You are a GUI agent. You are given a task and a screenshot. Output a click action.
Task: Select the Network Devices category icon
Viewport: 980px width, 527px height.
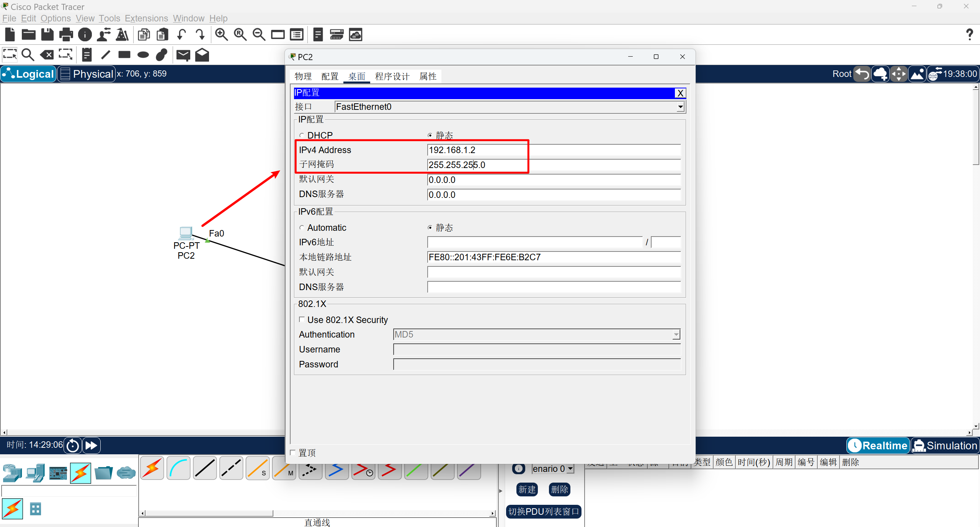coord(12,473)
